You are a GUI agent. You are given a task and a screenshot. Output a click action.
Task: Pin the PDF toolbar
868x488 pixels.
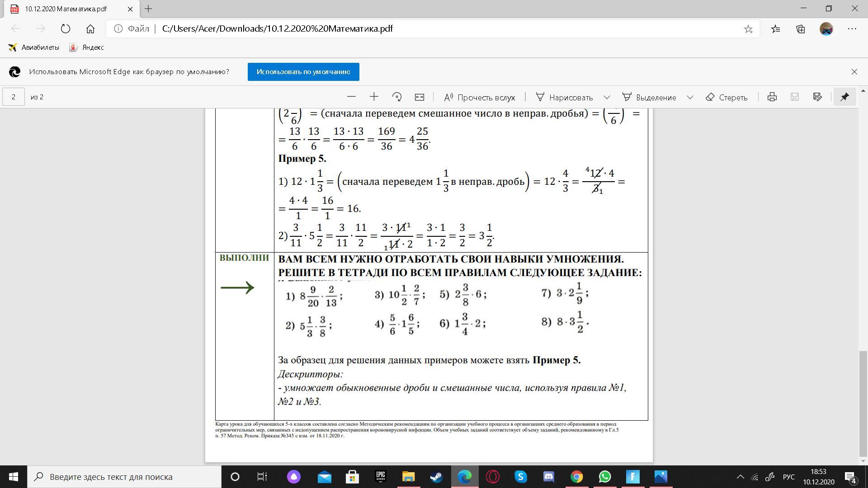pos(844,97)
